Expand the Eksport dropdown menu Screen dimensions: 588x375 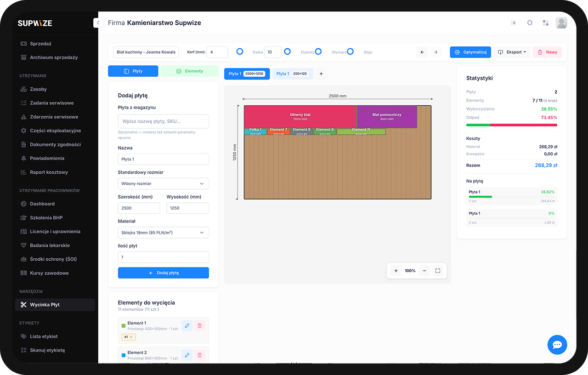(512, 52)
